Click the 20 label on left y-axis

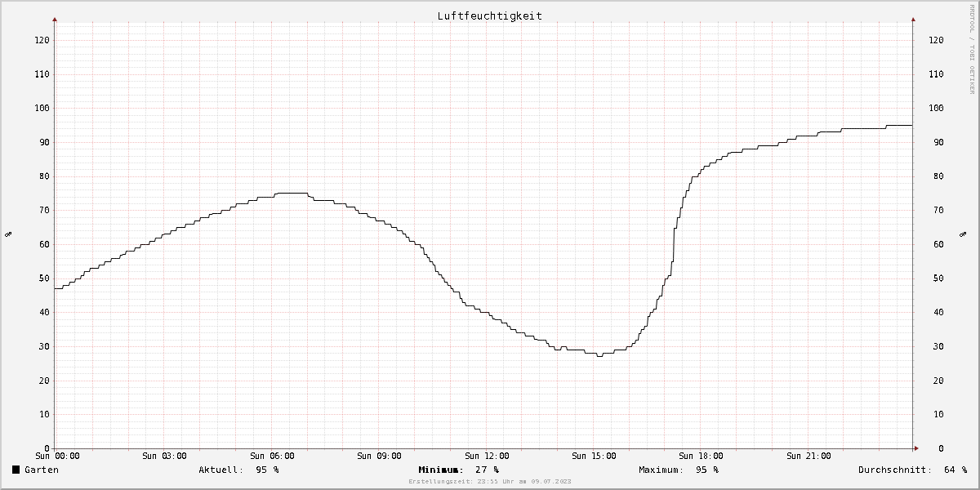pyautogui.click(x=44, y=381)
